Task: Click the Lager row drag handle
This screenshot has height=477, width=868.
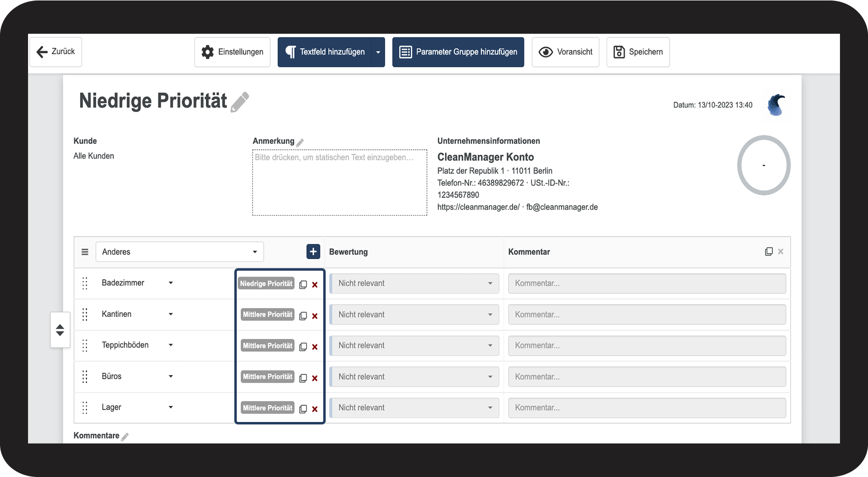Action: (x=85, y=408)
